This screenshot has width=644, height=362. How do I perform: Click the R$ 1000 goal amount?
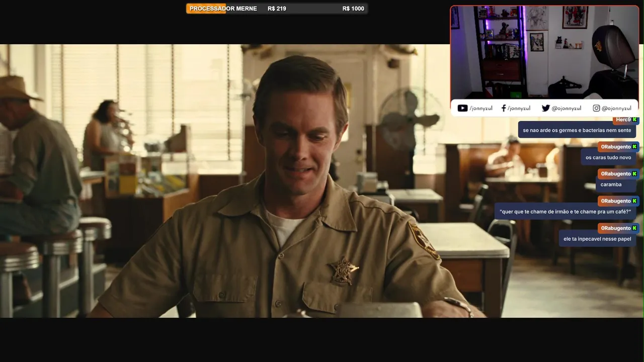point(353,9)
